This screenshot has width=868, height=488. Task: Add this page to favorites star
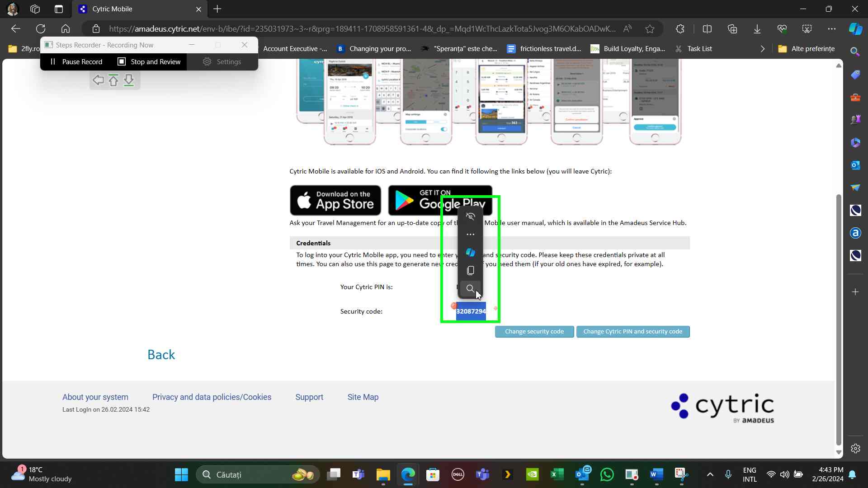650,29
